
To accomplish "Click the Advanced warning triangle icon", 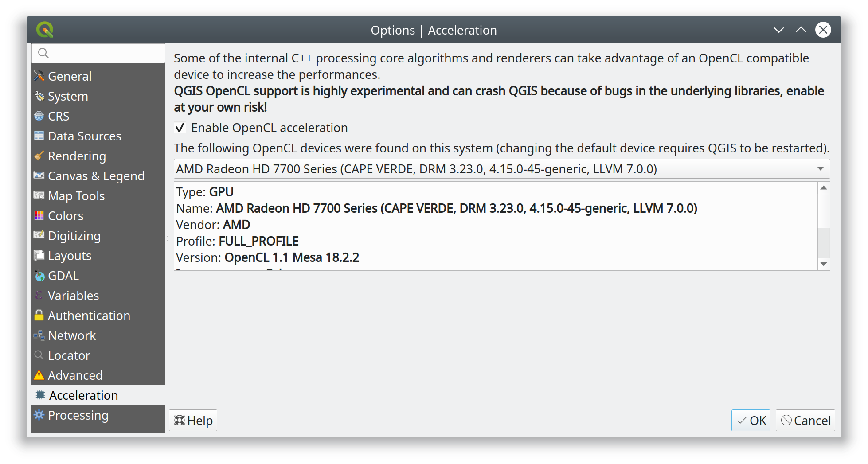I will click(x=39, y=375).
